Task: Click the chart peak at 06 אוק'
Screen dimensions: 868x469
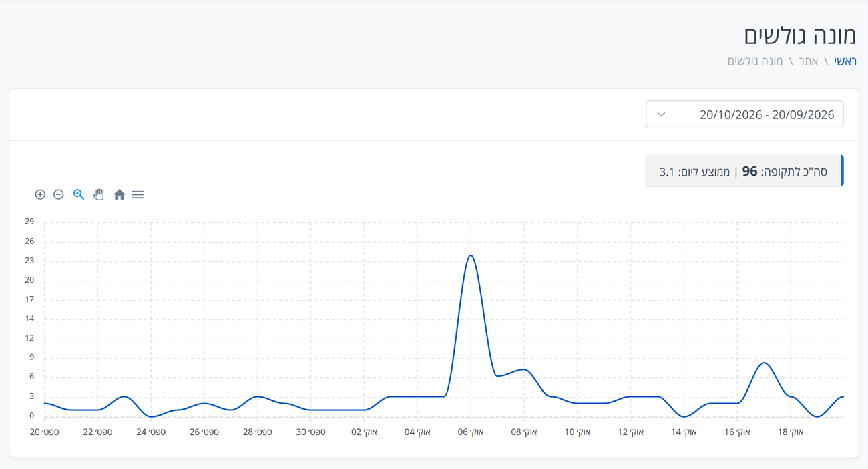Action: tap(471, 255)
